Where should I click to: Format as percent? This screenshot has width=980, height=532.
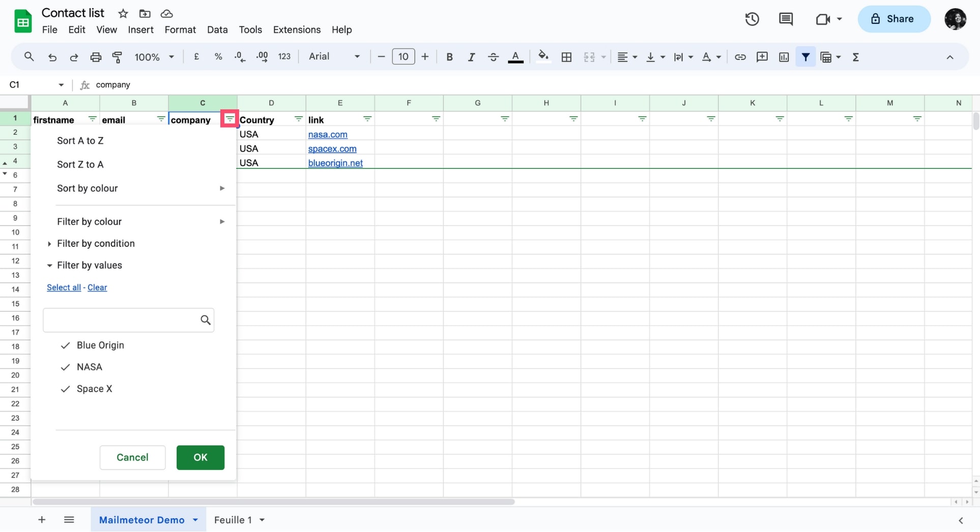pos(218,57)
